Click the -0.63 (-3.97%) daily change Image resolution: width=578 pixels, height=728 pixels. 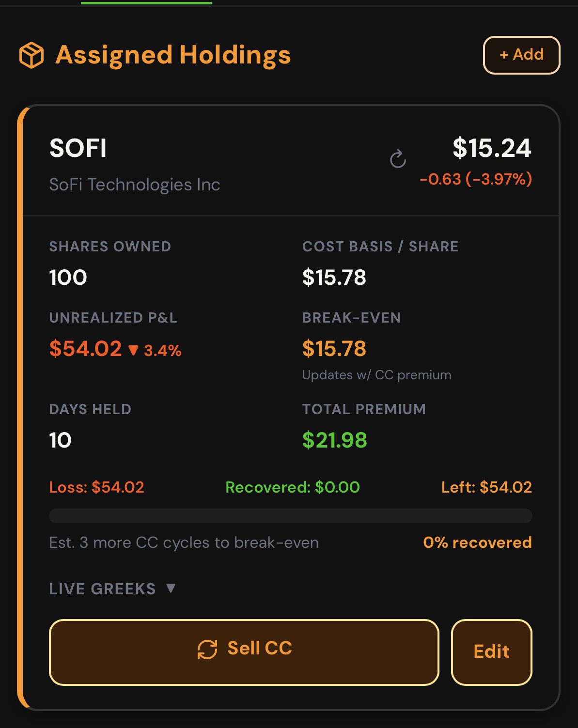pyautogui.click(x=475, y=179)
